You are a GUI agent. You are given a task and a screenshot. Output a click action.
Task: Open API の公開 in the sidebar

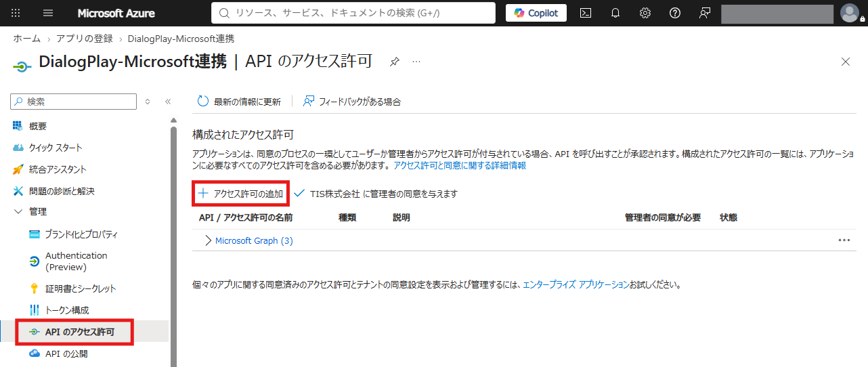66,353
